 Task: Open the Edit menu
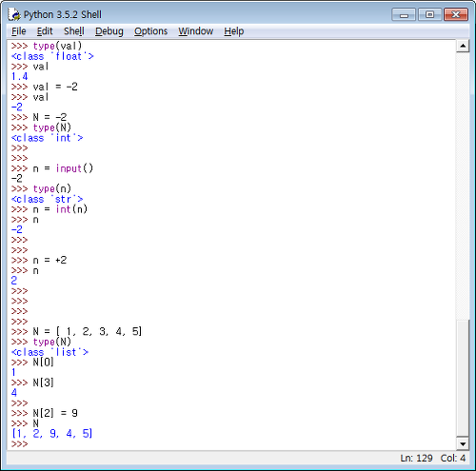[x=45, y=31]
